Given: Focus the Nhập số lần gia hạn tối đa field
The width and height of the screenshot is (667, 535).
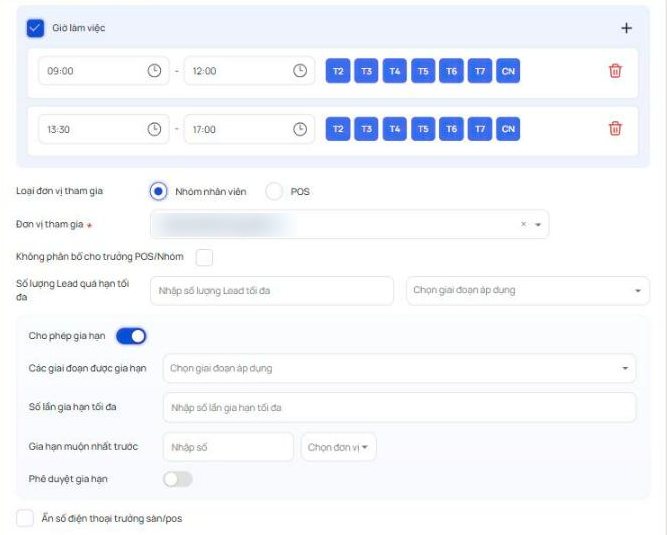Looking at the screenshot, I should (399, 407).
